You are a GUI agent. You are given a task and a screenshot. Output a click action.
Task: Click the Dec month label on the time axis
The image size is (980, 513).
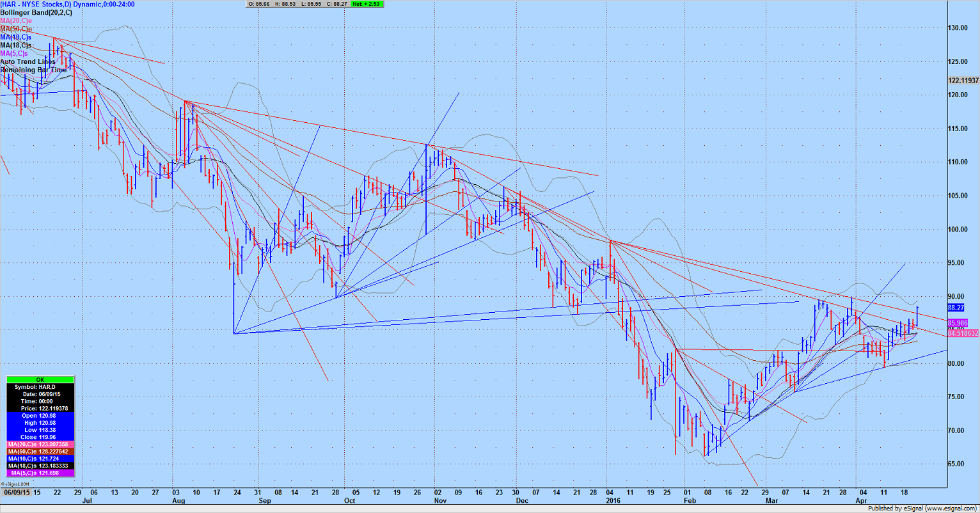click(523, 501)
